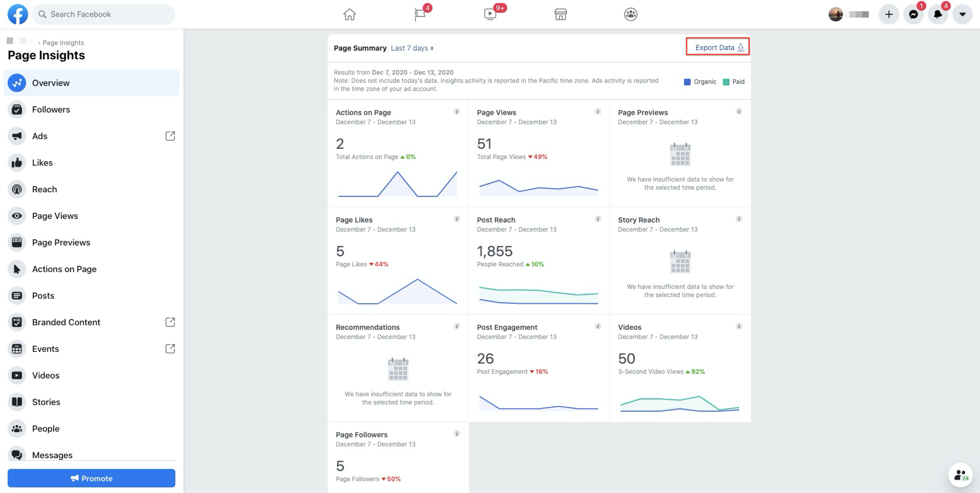Open Likes in the sidebar
The height and width of the screenshot is (493, 980).
click(92, 163)
